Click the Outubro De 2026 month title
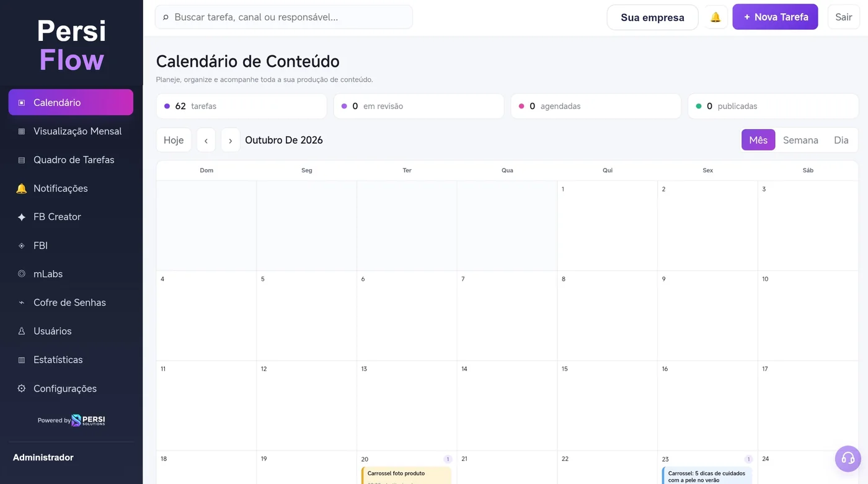Image resolution: width=868 pixels, height=484 pixels. 284,140
